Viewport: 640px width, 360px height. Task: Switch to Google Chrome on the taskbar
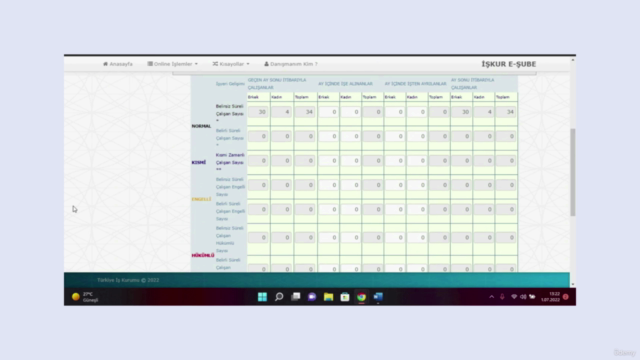(x=362, y=297)
